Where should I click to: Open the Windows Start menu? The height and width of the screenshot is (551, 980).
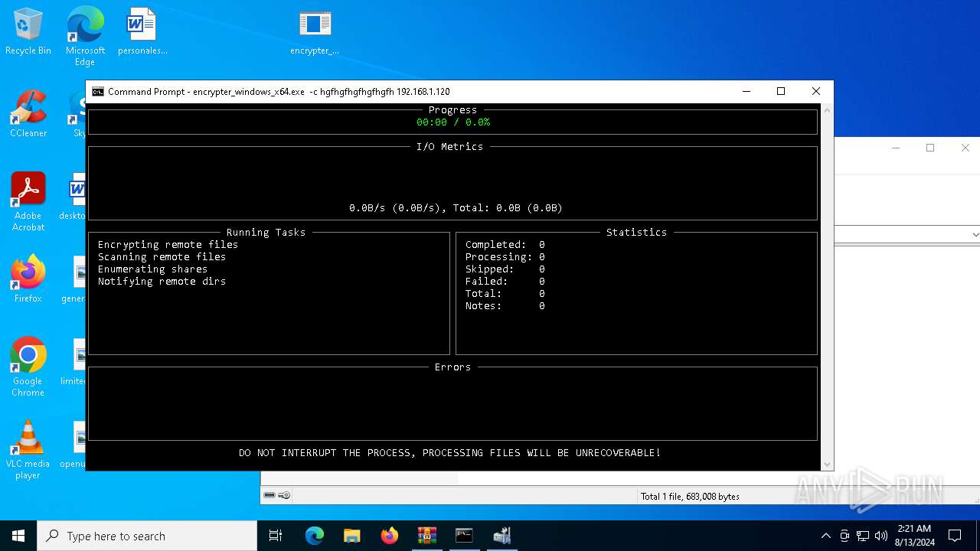point(18,536)
